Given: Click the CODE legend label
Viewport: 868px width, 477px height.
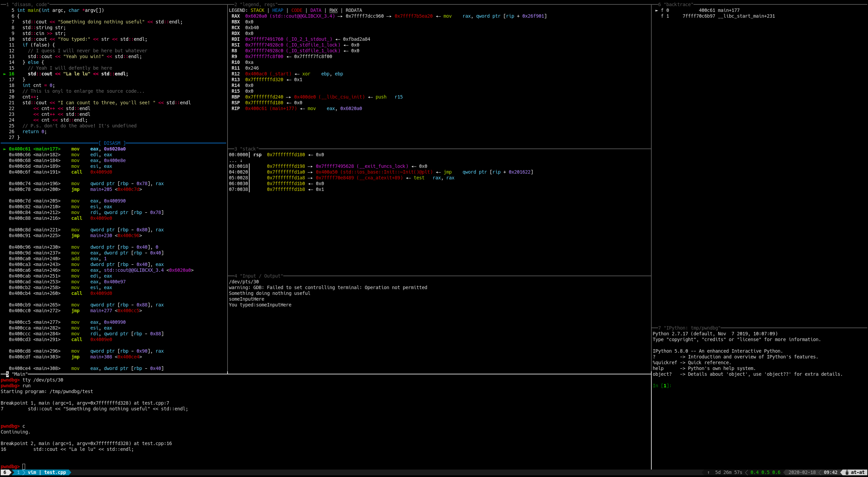Looking at the screenshot, I should tap(296, 10).
